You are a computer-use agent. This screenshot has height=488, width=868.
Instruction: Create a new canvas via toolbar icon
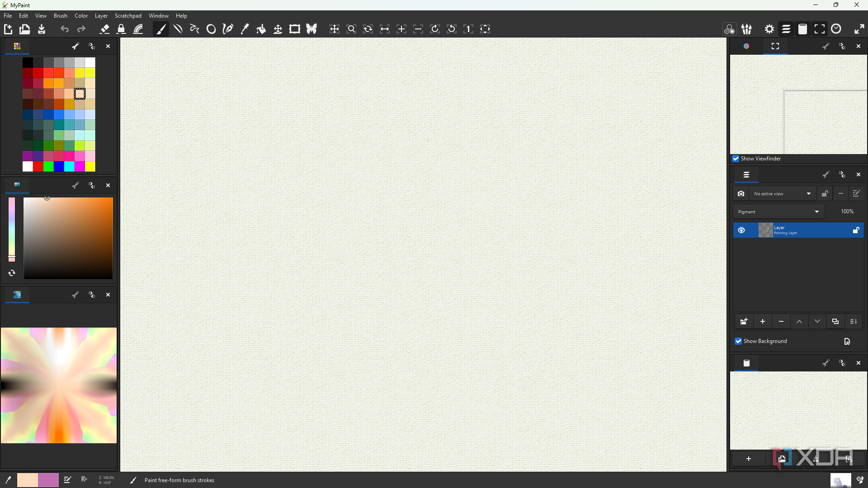[8, 29]
